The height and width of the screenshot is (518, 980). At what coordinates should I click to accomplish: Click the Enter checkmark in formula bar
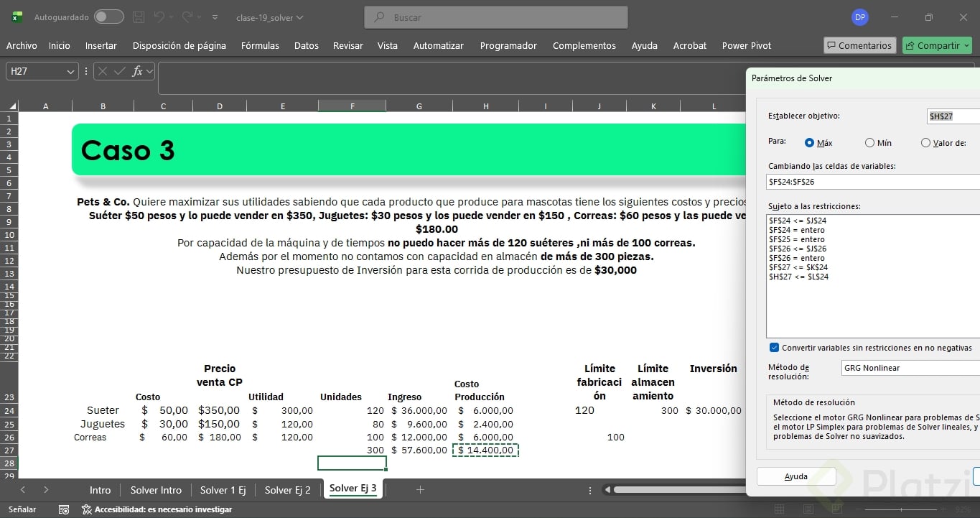tap(119, 71)
